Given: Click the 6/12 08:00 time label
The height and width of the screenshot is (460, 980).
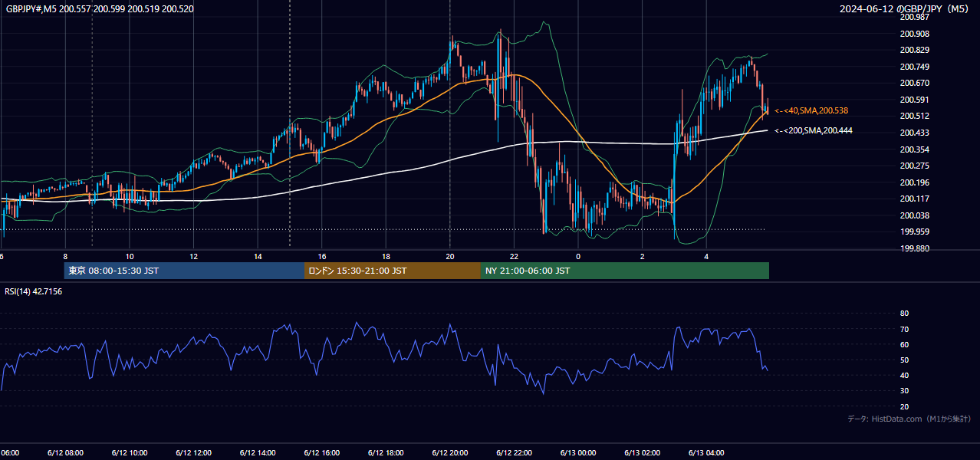Looking at the screenshot, I should click(65, 453).
